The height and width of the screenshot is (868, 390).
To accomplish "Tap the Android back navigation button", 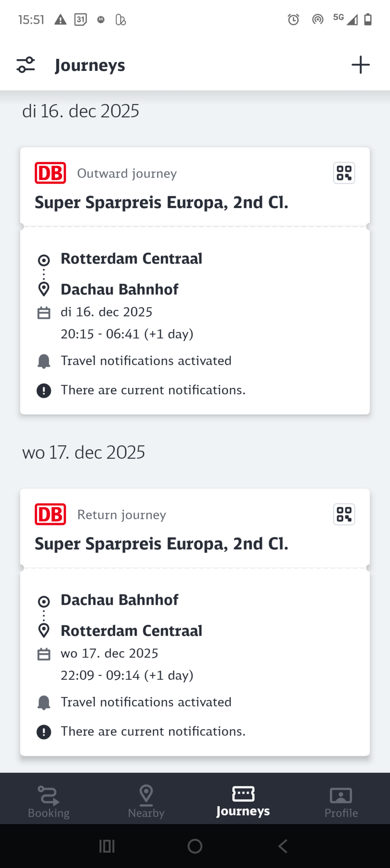I will (x=282, y=846).
